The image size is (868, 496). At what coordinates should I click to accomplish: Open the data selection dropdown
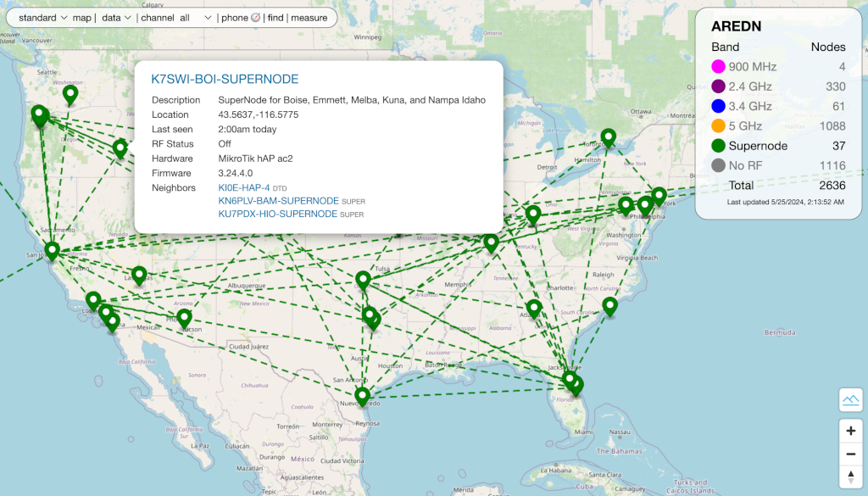116,18
